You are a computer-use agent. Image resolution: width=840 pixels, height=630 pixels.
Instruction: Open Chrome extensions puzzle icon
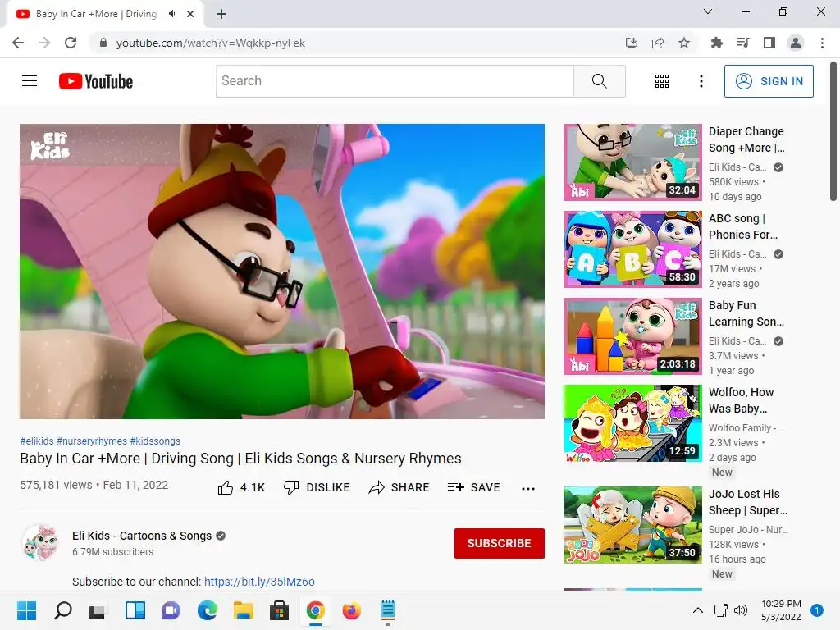click(717, 43)
